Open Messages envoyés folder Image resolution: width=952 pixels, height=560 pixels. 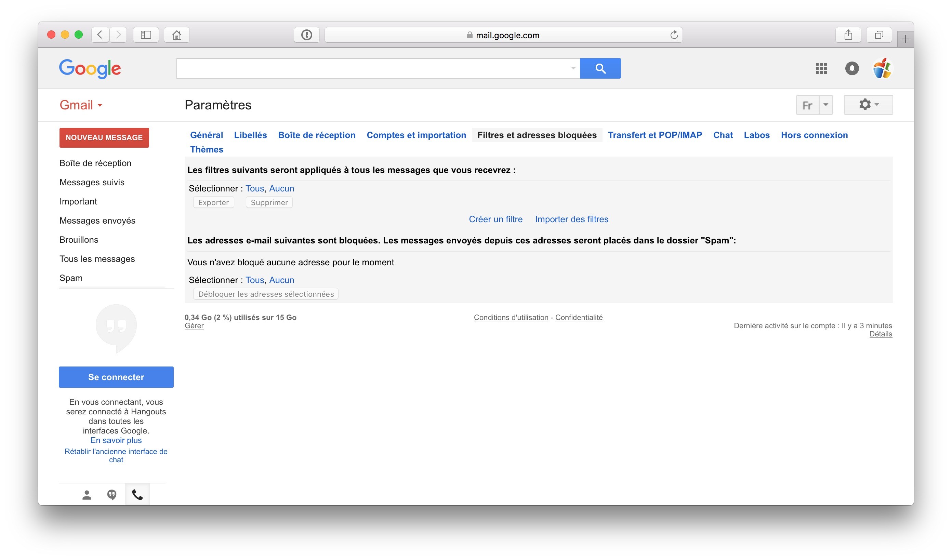point(97,221)
